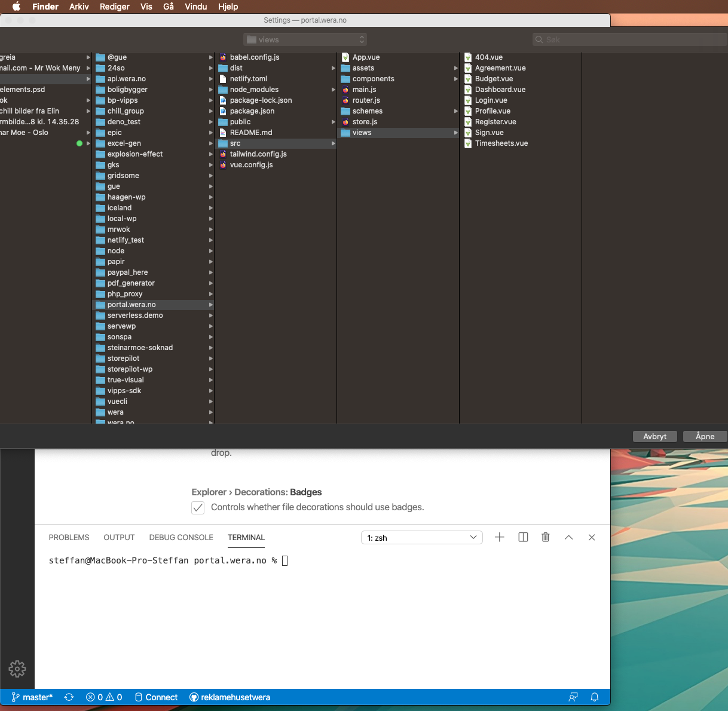This screenshot has width=728, height=711.
Task: Expand the dist folder arrow
Action: 334,68
